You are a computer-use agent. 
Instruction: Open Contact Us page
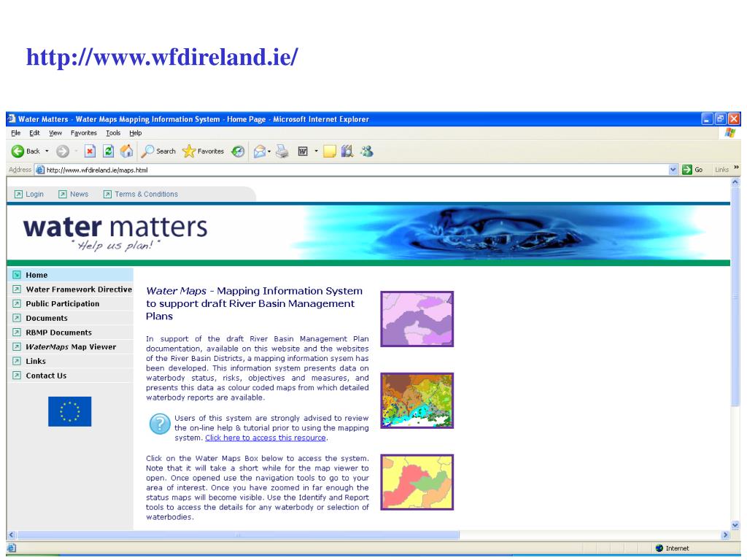click(70, 376)
